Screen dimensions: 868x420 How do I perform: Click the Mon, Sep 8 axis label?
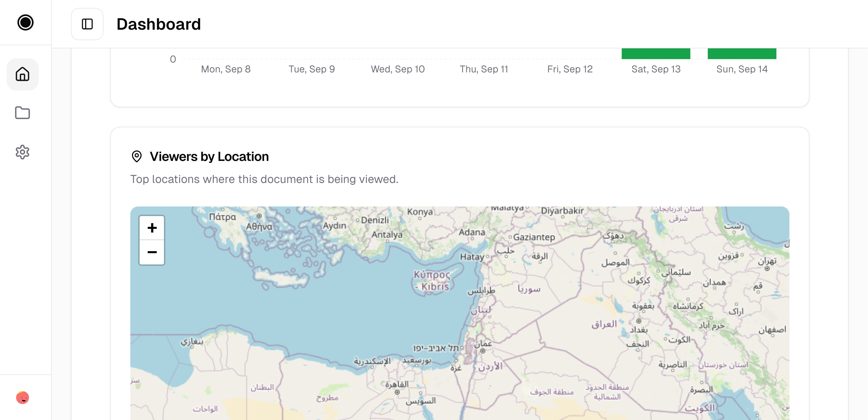(226, 69)
